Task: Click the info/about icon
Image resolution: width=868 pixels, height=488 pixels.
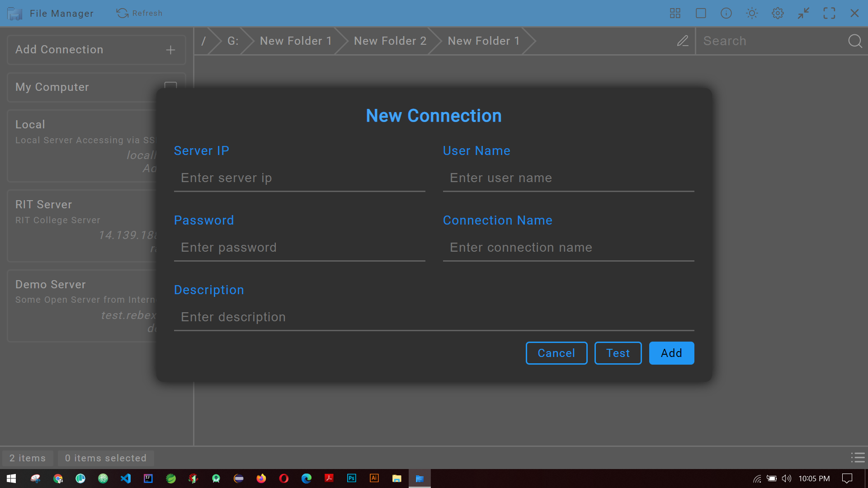Action: click(x=726, y=13)
